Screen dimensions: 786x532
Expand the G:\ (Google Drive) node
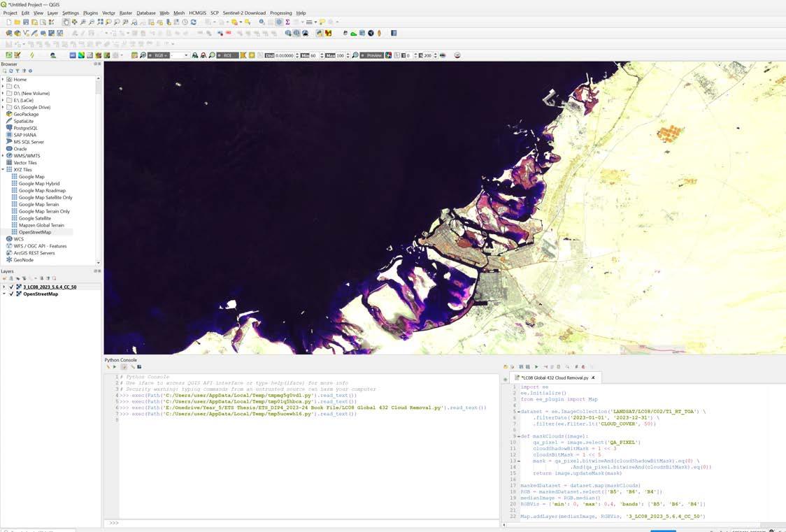(x=3, y=107)
